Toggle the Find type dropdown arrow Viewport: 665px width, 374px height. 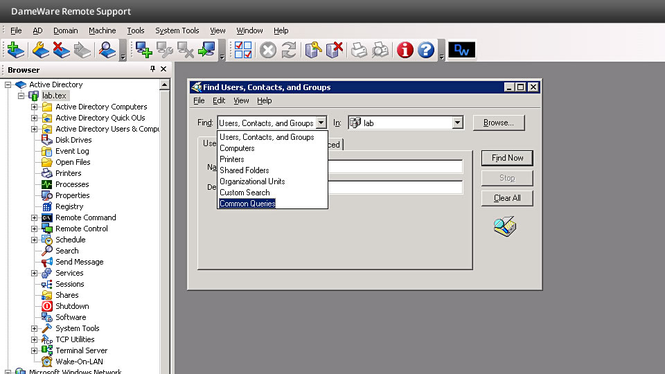click(x=321, y=123)
